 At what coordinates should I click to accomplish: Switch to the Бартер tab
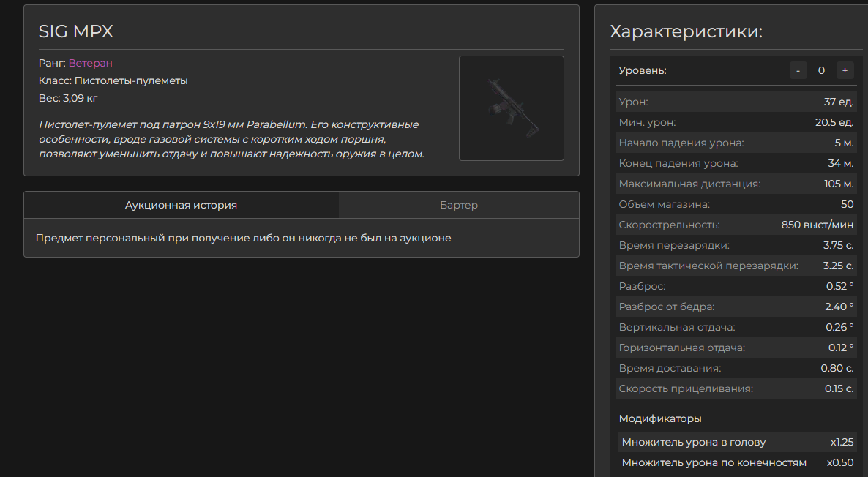[459, 206]
